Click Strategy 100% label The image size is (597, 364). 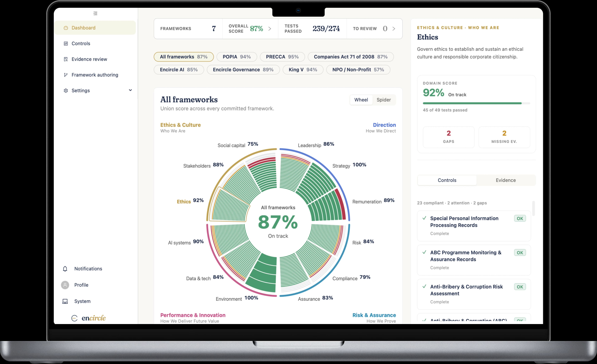pyautogui.click(x=349, y=165)
